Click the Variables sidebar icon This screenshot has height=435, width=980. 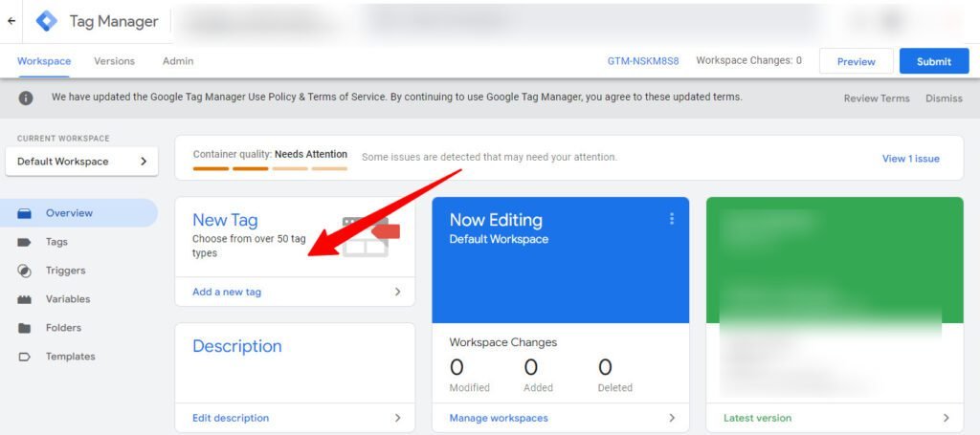coord(24,299)
